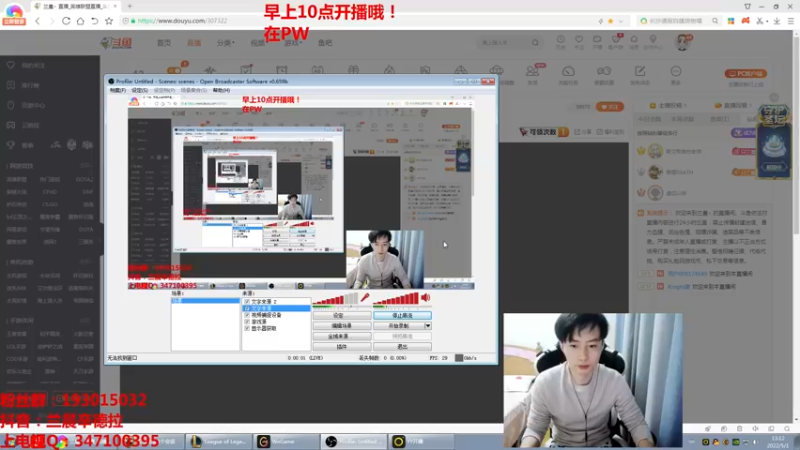Open browser download arrow icon
Screen dimensions: 800x450
(777, 21)
